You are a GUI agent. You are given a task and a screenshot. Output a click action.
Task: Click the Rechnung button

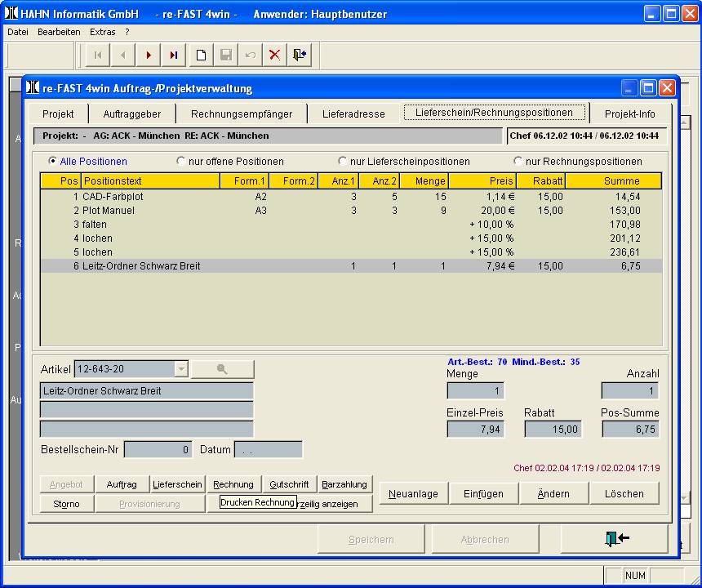tap(233, 484)
